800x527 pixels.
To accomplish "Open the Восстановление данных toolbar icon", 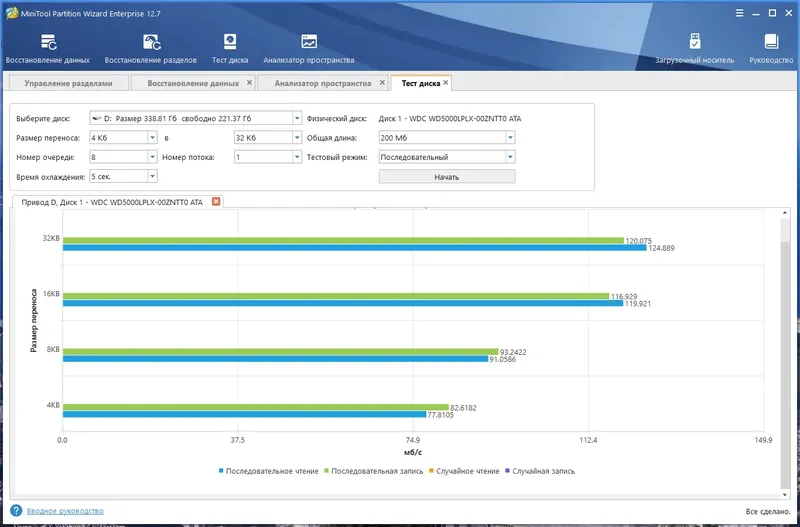I will click(48, 49).
